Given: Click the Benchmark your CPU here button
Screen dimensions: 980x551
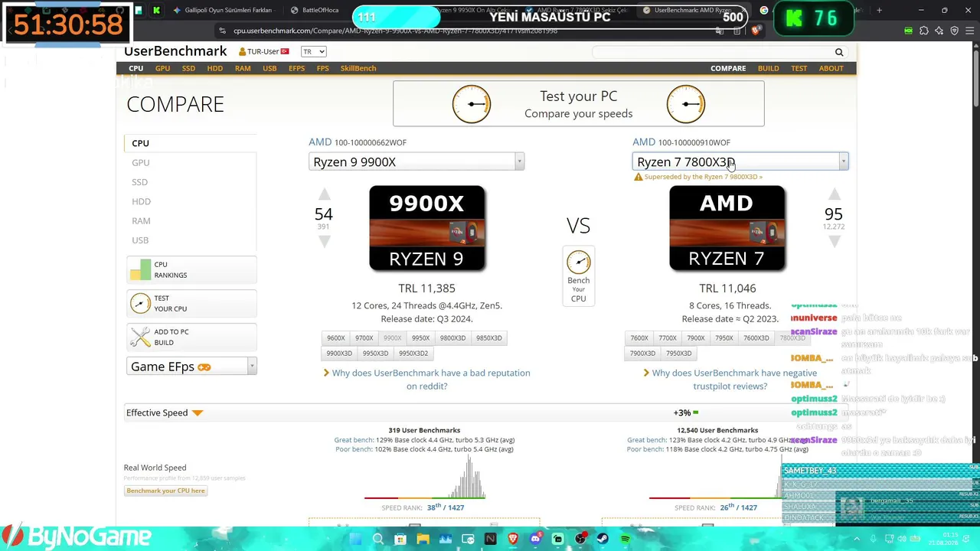Looking at the screenshot, I should point(166,491).
